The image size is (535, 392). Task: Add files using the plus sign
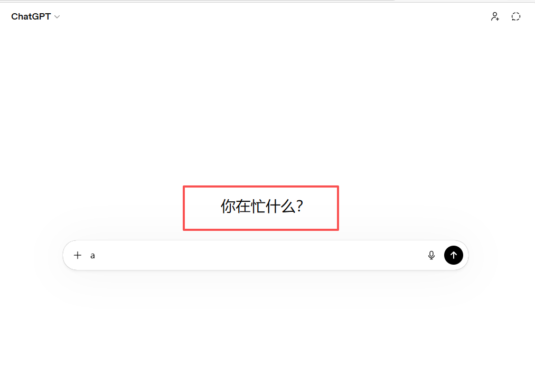point(78,255)
